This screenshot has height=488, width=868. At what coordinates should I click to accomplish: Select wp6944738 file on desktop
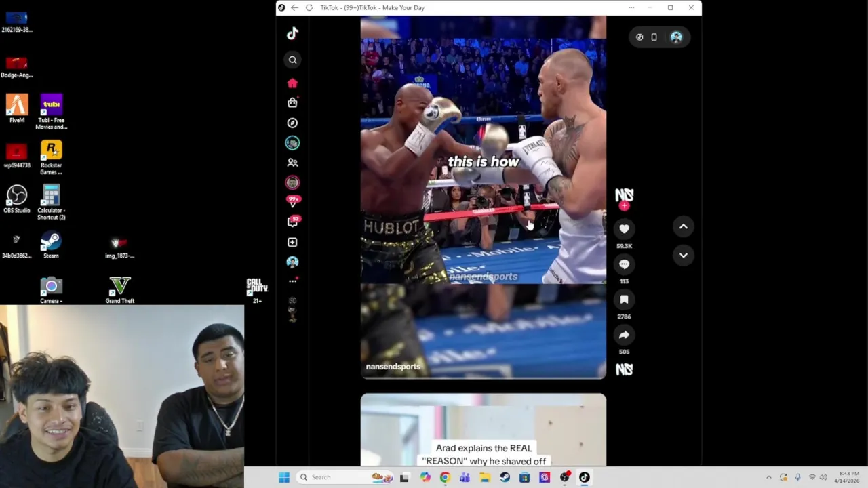pos(17,155)
